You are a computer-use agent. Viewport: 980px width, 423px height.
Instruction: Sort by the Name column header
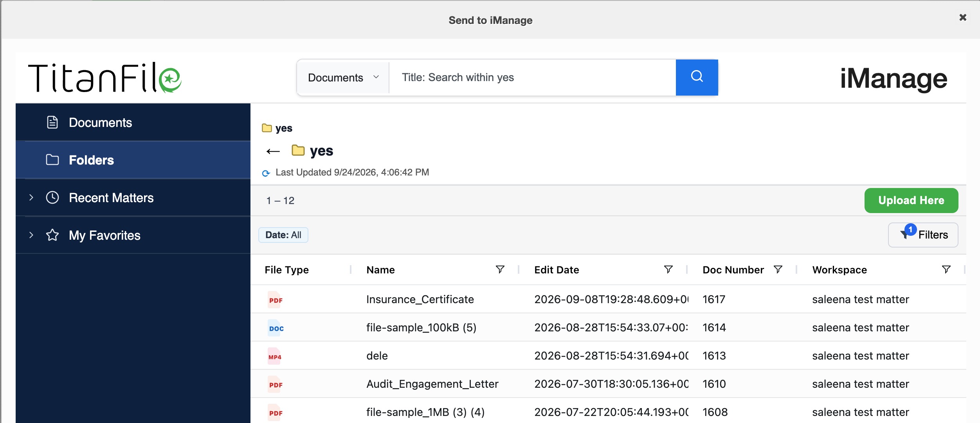click(x=380, y=270)
